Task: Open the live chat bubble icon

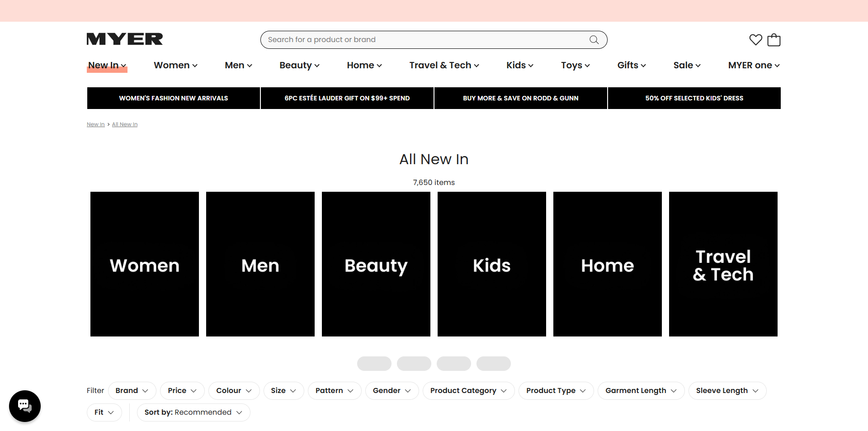Action: (x=25, y=406)
